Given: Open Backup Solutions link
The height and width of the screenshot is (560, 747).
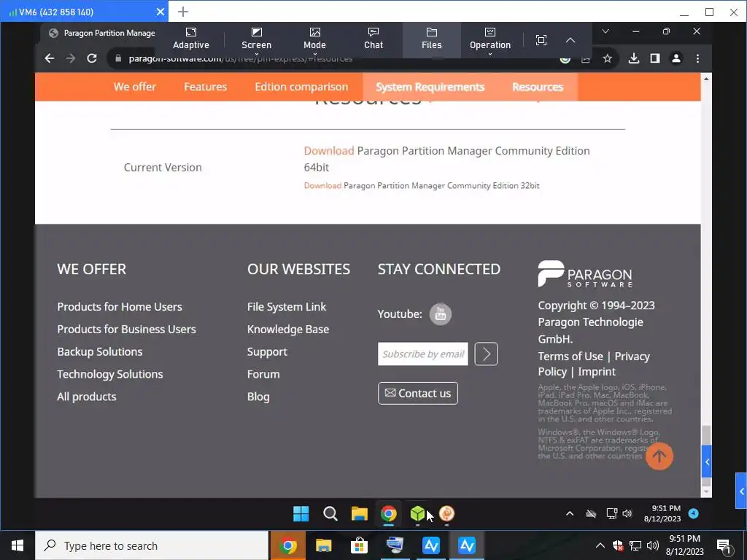Looking at the screenshot, I should point(99,351).
